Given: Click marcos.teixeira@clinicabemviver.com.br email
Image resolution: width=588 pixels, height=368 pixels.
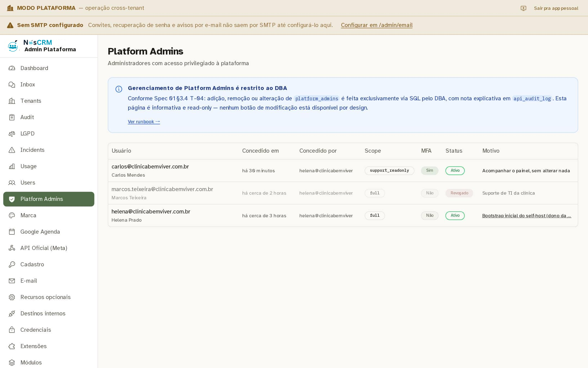Looking at the screenshot, I should pyautogui.click(x=162, y=189).
